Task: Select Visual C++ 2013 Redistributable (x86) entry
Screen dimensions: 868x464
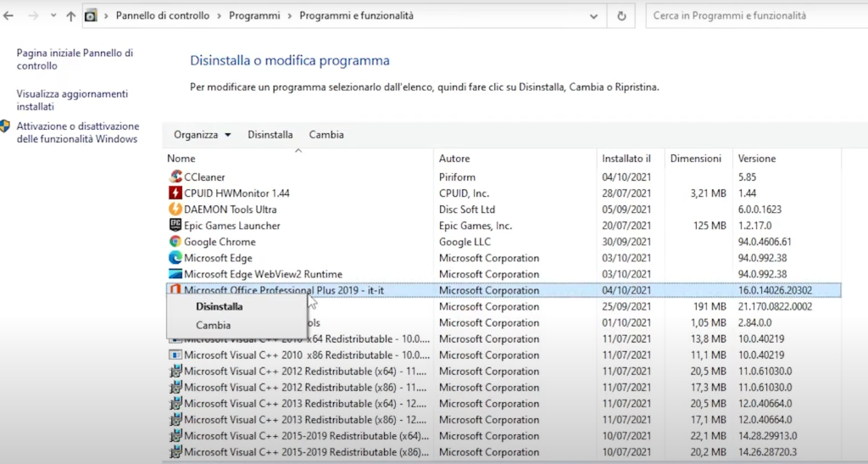Action: pos(305,420)
